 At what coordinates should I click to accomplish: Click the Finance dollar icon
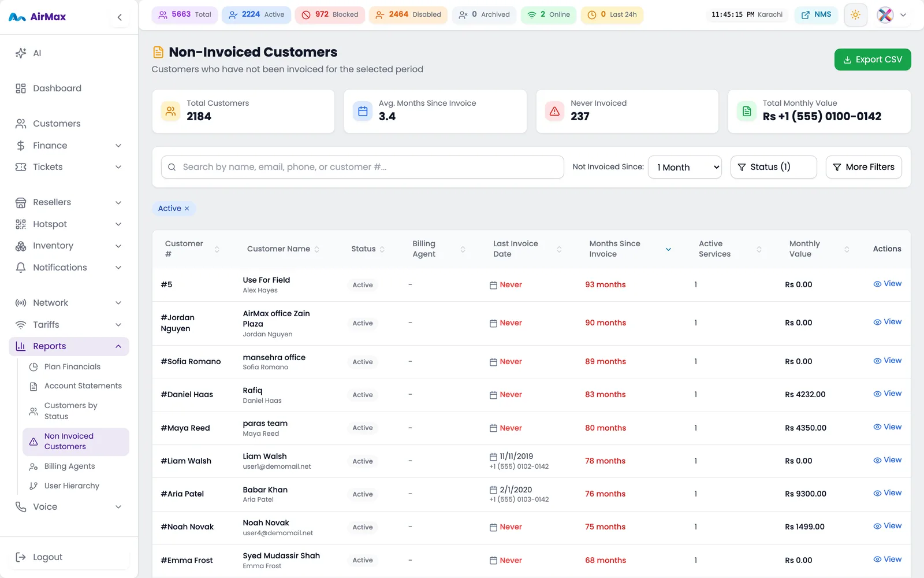point(21,146)
